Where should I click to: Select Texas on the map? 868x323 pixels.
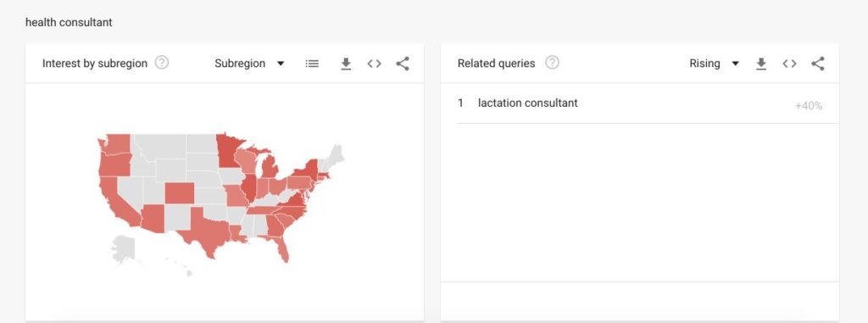[208, 228]
